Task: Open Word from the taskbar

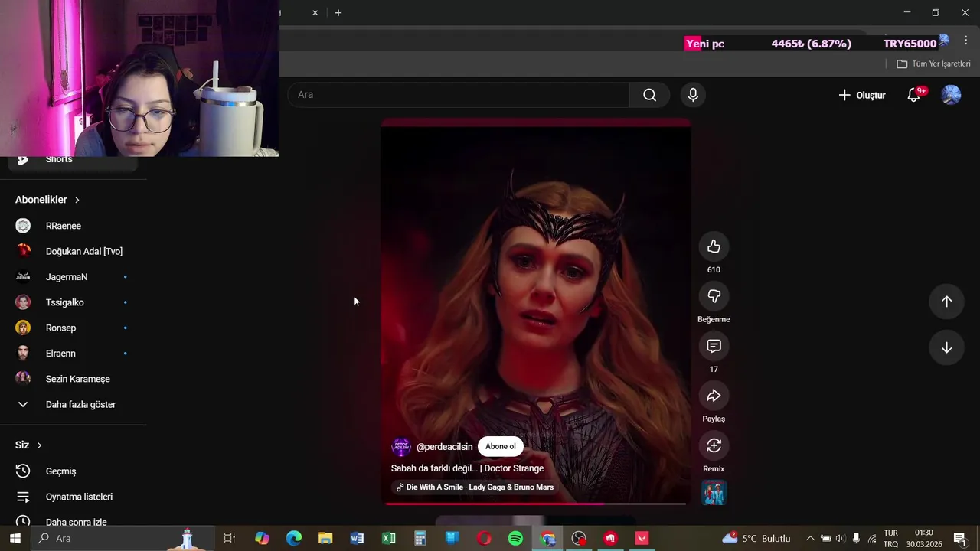Action: coord(357,539)
